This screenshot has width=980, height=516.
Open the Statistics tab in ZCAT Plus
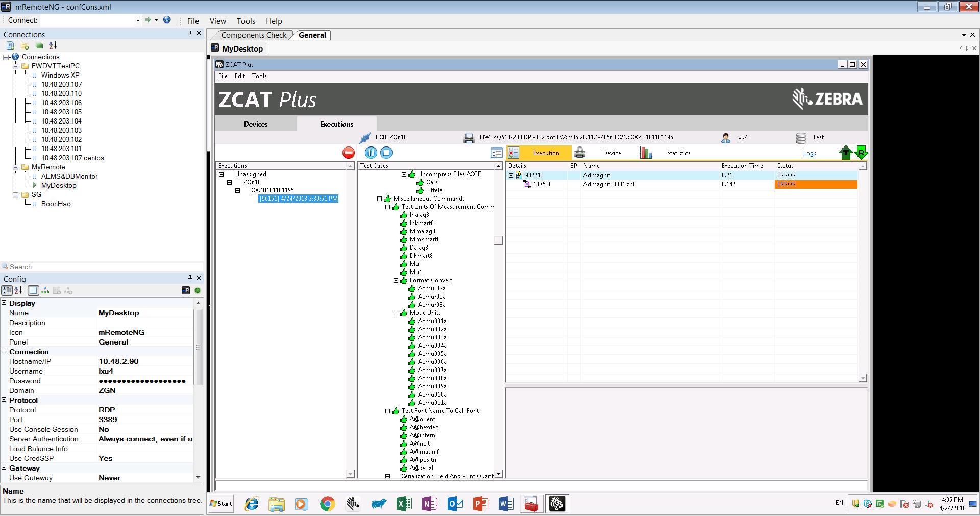click(678, 153)
